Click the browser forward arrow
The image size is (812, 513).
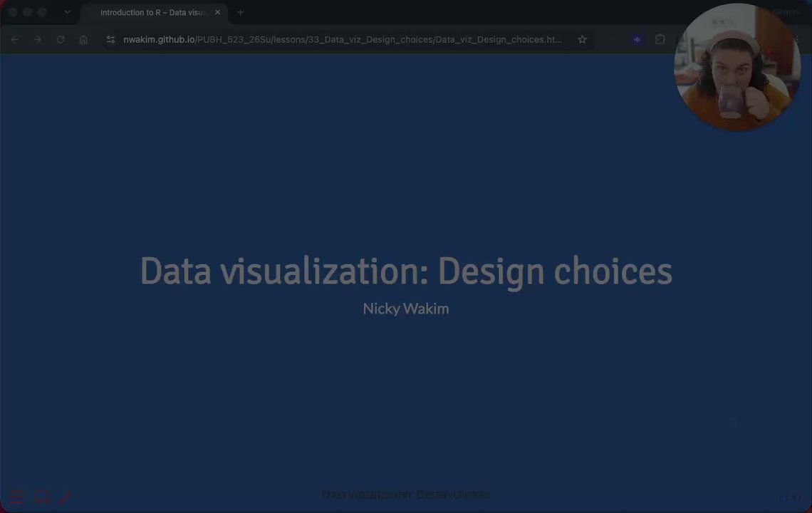(x=37, y=39)
